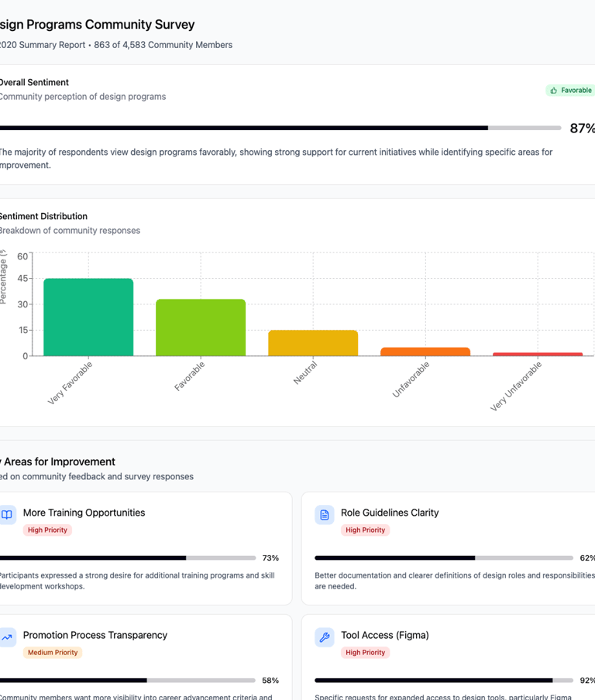The image size is (595, 700).
Task: Click the Role Guidelines Clarity progress bar
Action: click(443, 558)
